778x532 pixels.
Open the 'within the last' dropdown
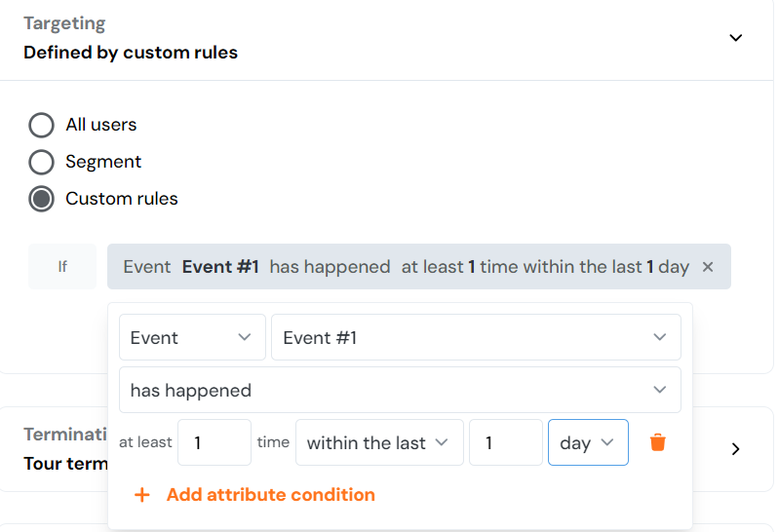coord(377,442)
